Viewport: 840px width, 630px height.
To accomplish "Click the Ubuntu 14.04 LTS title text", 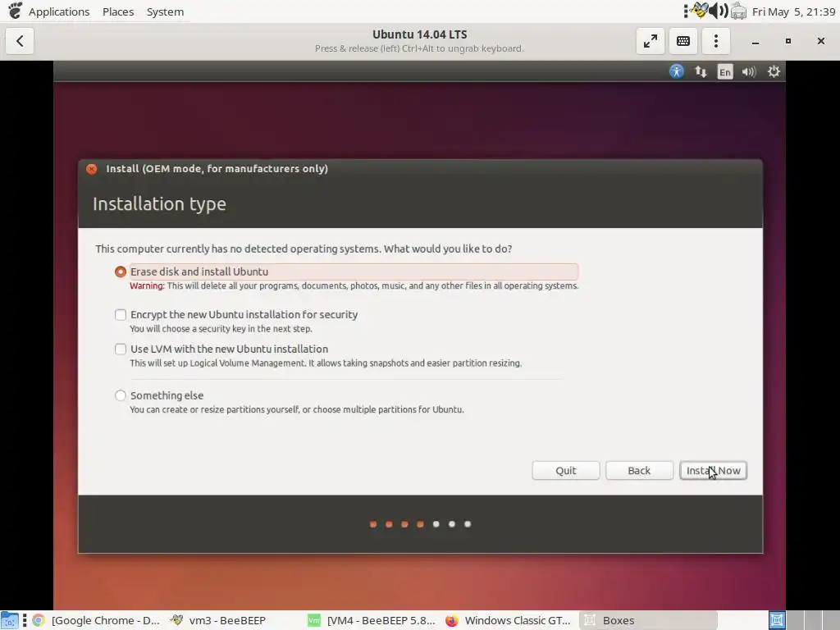I will [419, 34].
